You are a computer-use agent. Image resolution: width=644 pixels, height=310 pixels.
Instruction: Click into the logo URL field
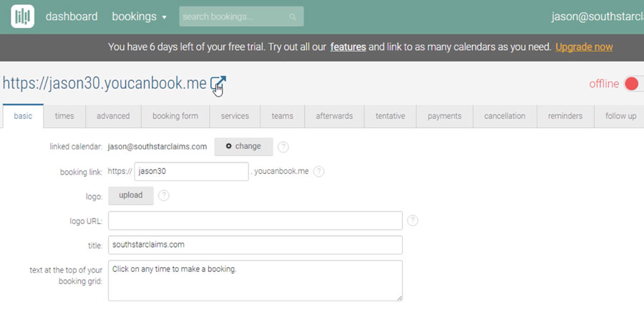(255, 221)
